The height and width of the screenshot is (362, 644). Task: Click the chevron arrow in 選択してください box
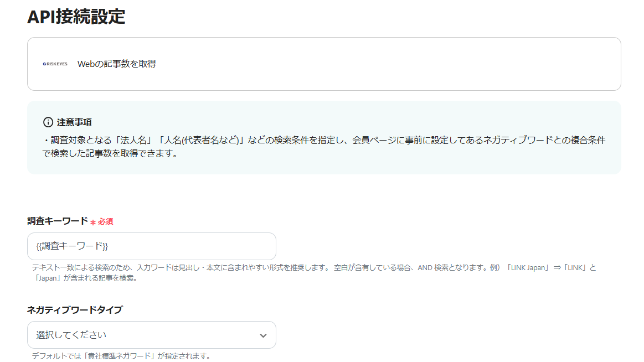coord(263,335)
